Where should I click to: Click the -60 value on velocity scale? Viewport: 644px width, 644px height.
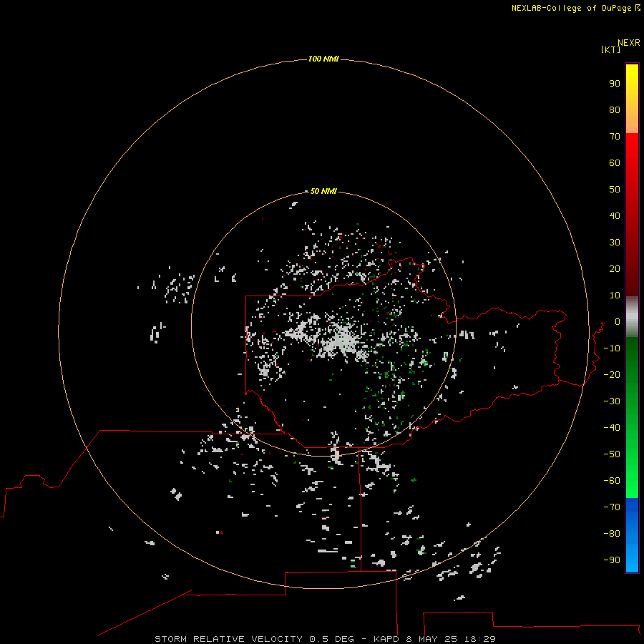(612, 481)
